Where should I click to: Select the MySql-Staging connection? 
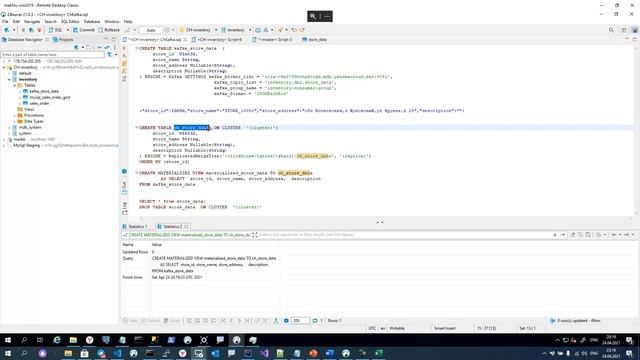click(27, 145)
